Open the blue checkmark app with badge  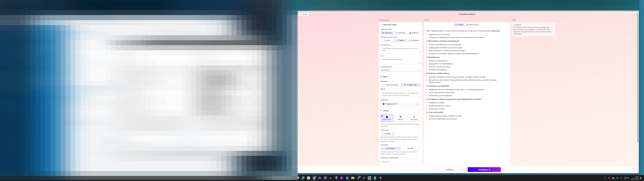359,178
